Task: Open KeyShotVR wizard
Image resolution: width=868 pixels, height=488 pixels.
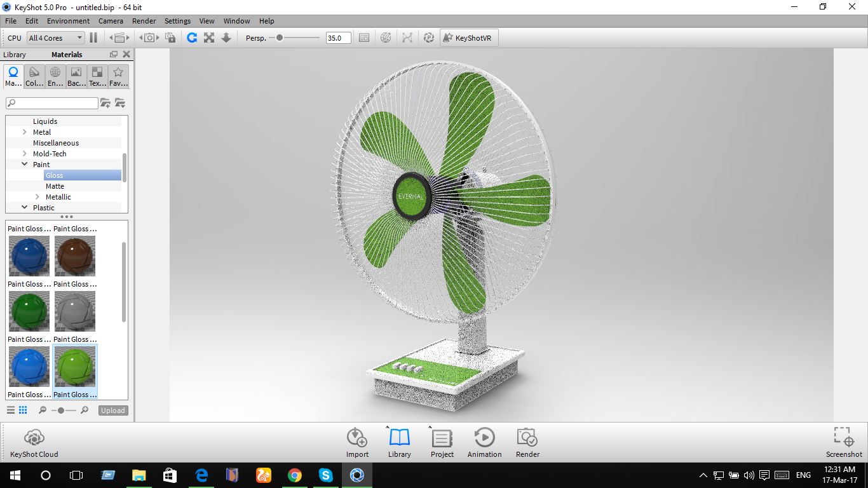Action: point(469,38)
